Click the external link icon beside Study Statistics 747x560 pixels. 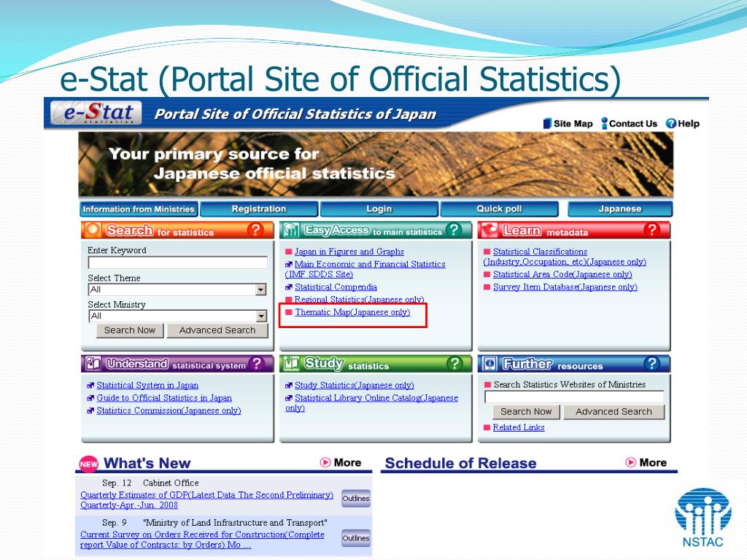coord(289,385)
